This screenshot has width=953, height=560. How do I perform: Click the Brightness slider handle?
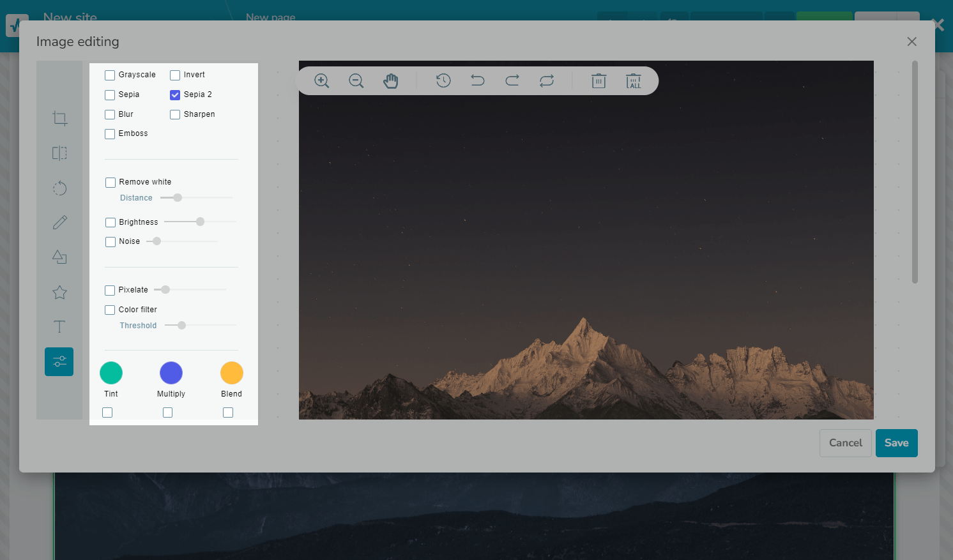click(x=200, y=222)
